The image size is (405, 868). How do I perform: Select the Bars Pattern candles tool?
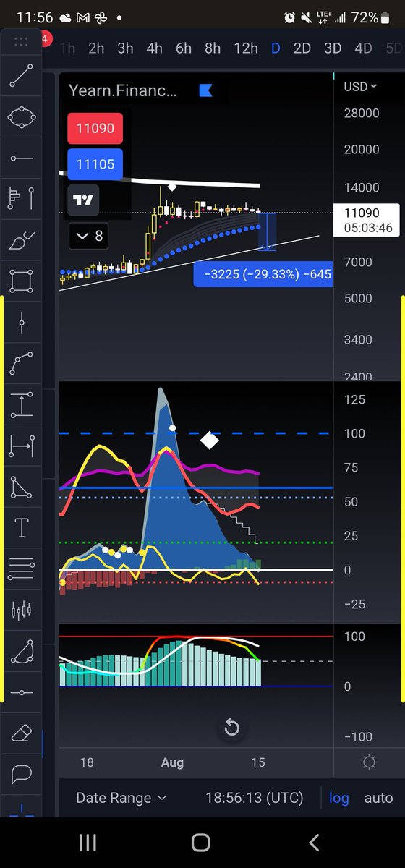[x=22, y=610]
